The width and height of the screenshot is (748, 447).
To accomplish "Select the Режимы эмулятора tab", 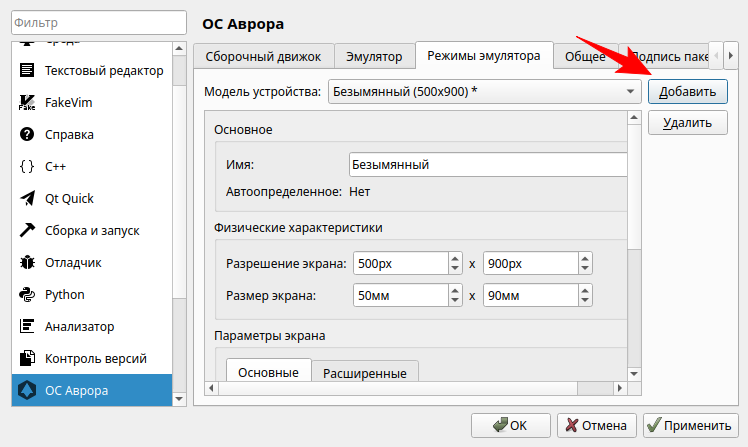I will (x=484, y=55).
